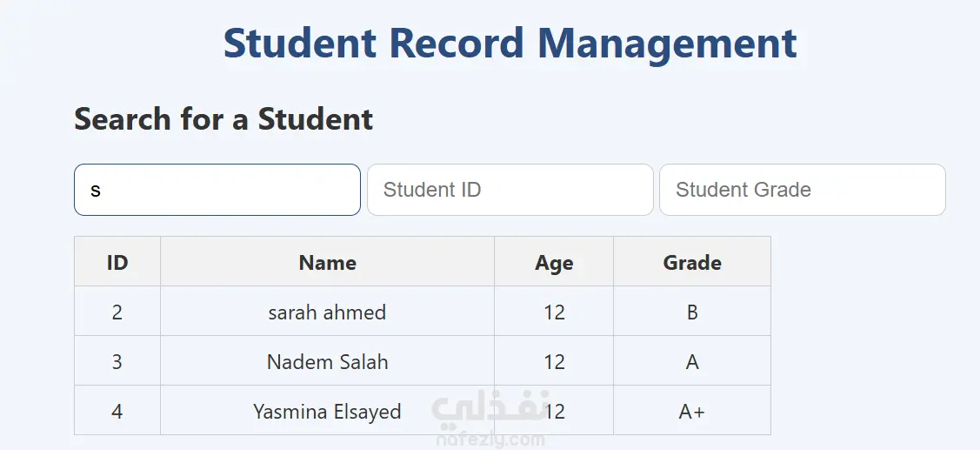Click the age cell in Nadem Salah's row

[554, 361]
